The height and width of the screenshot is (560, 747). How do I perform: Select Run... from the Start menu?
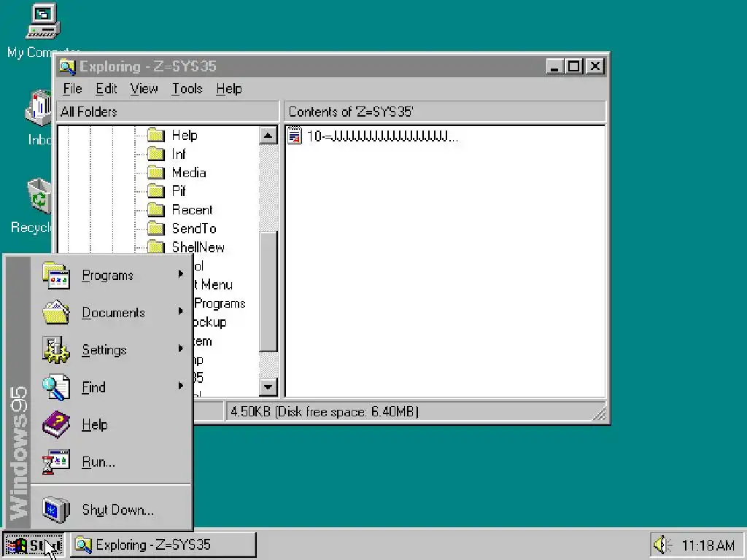[98, 462]
